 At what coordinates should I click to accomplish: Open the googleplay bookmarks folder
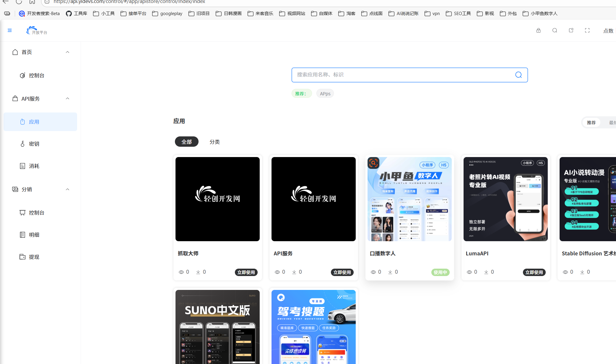(167, 14)
